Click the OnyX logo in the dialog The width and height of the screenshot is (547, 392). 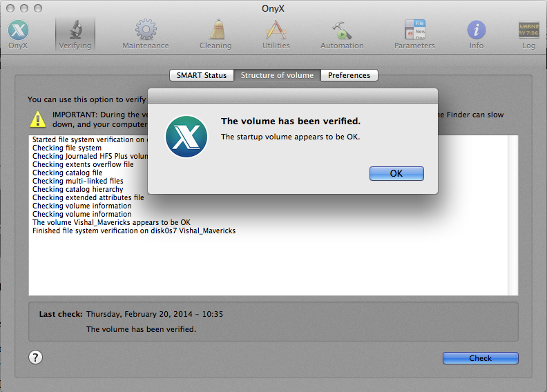pyautogui.click(x=186, y=135)
